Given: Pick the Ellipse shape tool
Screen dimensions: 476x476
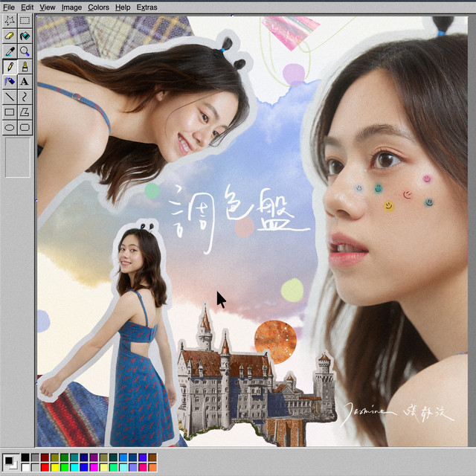Looking at the screenshot, I should [x=10, y=127].
